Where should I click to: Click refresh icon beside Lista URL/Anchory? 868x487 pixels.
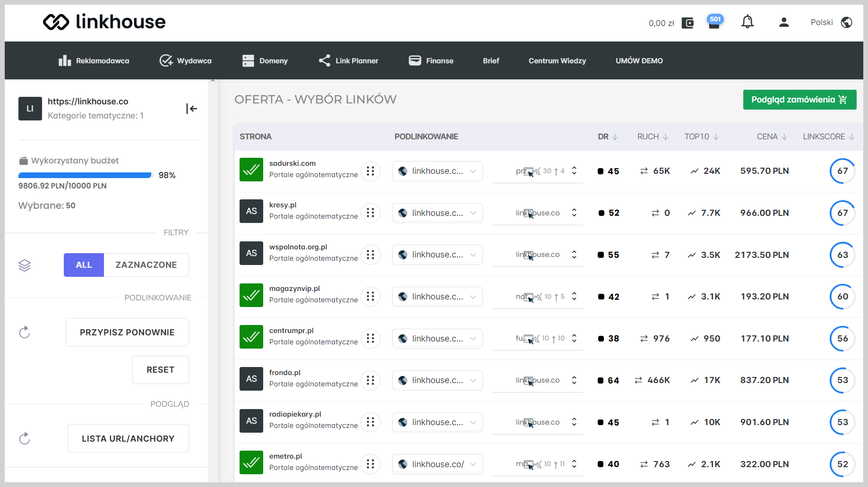(x=25, y=438)
